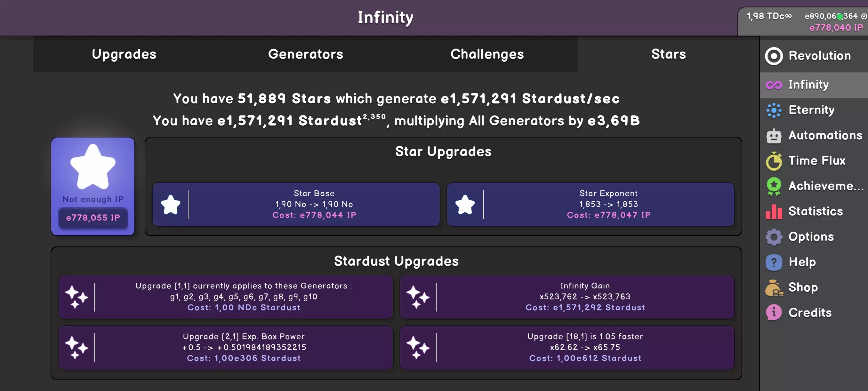
Task: Go to the Stars tab
Action: (669, 54)
